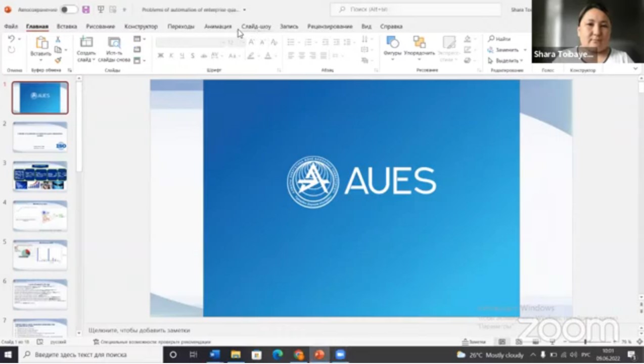Switch to the Переходы ribbon tab
The image size is (644, 364).
(x=180, y=26)
